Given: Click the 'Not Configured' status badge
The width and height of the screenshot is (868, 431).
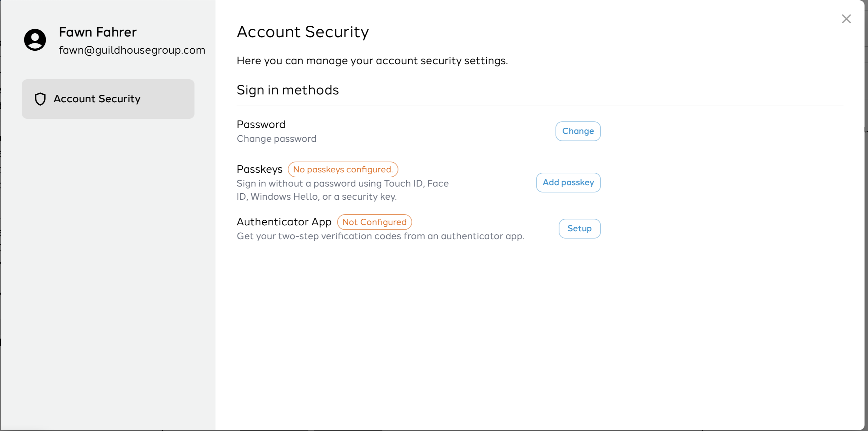Looking at the screenshot, I should pos(374,222).
